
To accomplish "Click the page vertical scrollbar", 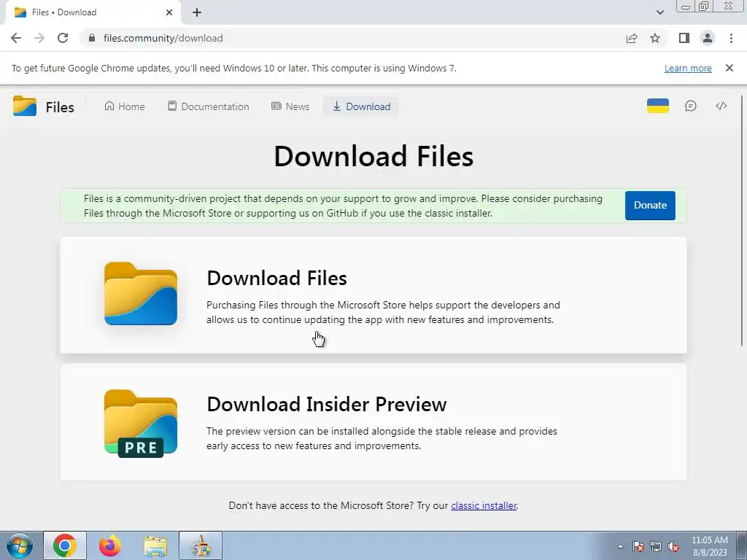I will tap(742, 222).
